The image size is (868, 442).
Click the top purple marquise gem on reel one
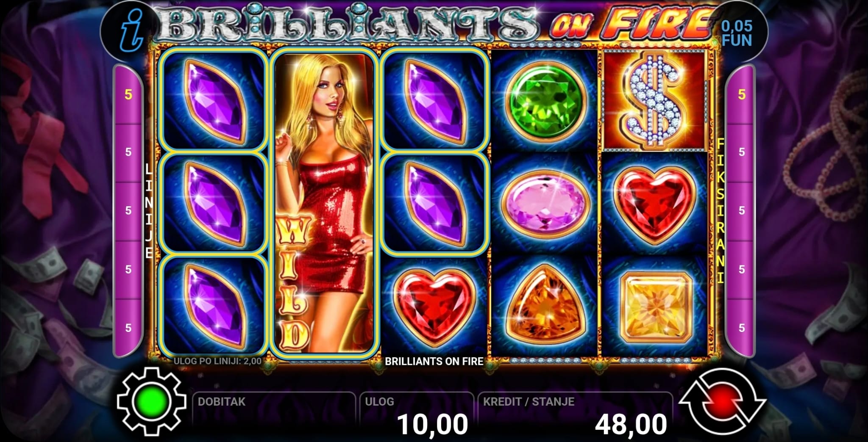click(213, 100)
